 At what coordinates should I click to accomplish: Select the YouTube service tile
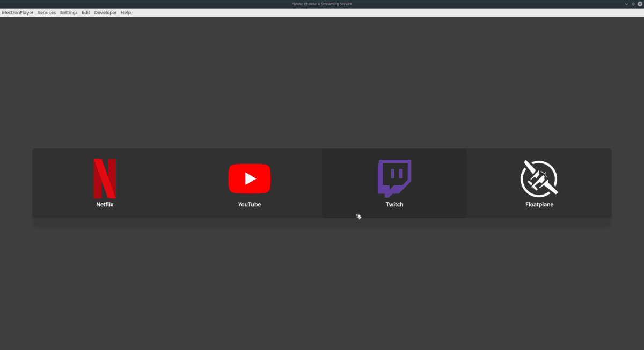(250, 183)
